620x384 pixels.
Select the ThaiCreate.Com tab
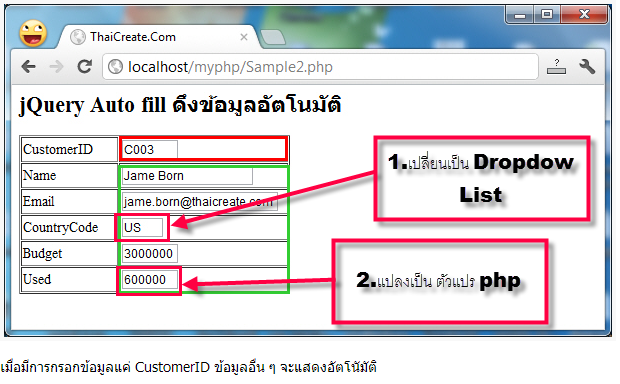pos(158,37)
